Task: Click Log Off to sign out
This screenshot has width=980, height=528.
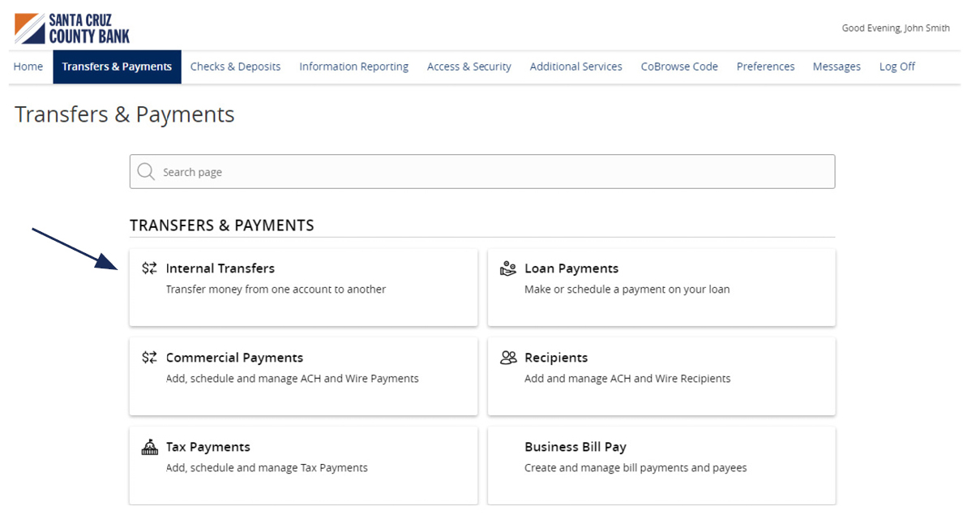Action: coord(897,67)
